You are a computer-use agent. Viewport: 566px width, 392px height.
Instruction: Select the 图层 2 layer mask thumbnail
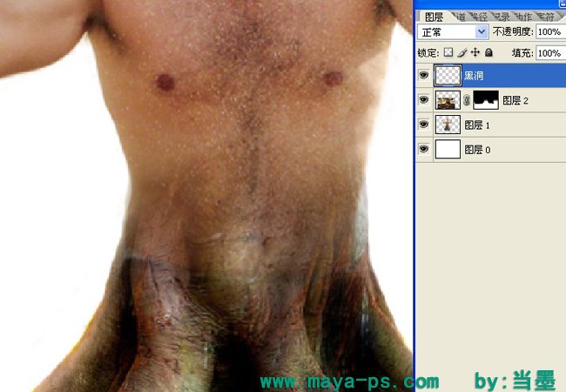tap(486, 100)
